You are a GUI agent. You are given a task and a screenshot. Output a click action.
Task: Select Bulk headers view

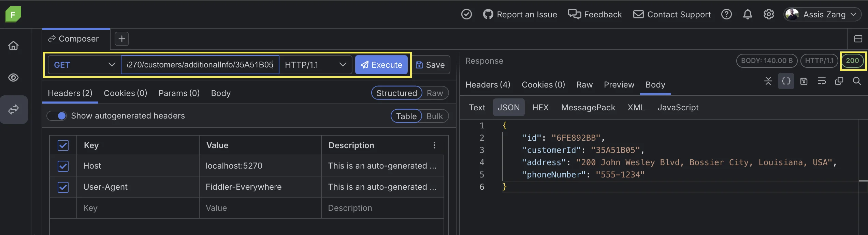coord(435,116)
